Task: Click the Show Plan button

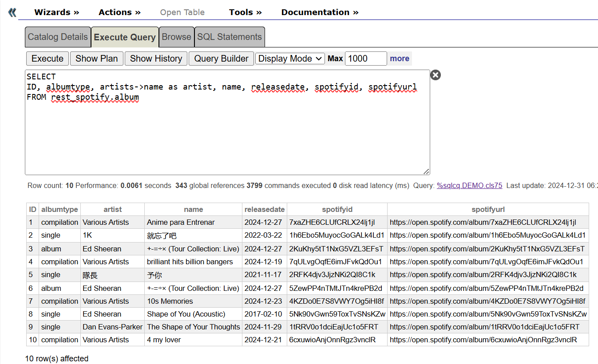Action: (x=96, y=59)
